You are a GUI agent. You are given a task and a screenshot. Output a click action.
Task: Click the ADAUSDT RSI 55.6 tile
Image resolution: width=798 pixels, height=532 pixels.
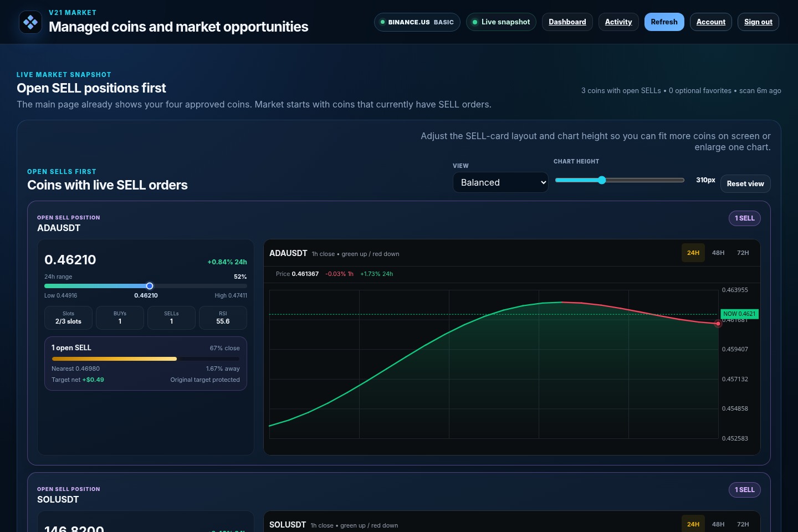coord(223,318)
